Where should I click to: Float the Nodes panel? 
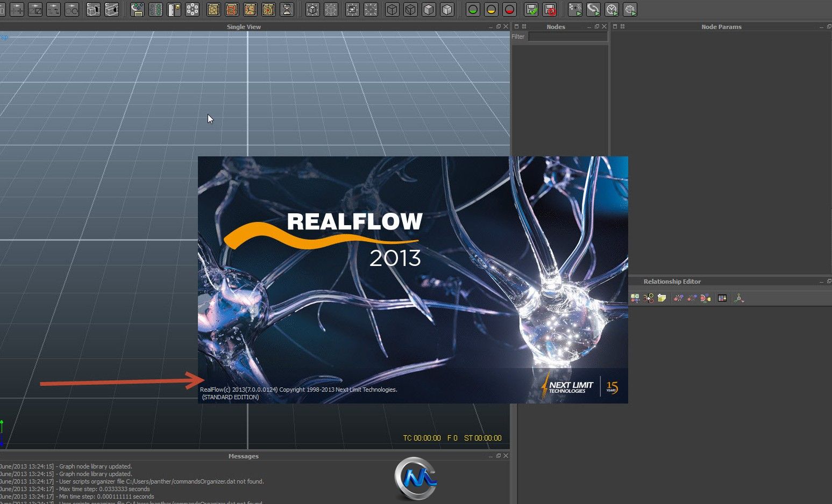597,26
